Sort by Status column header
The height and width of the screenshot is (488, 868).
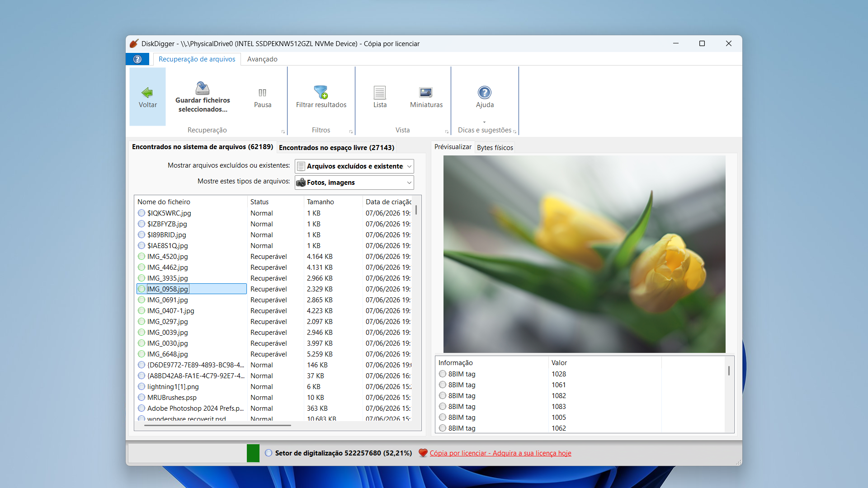point(276,202)
